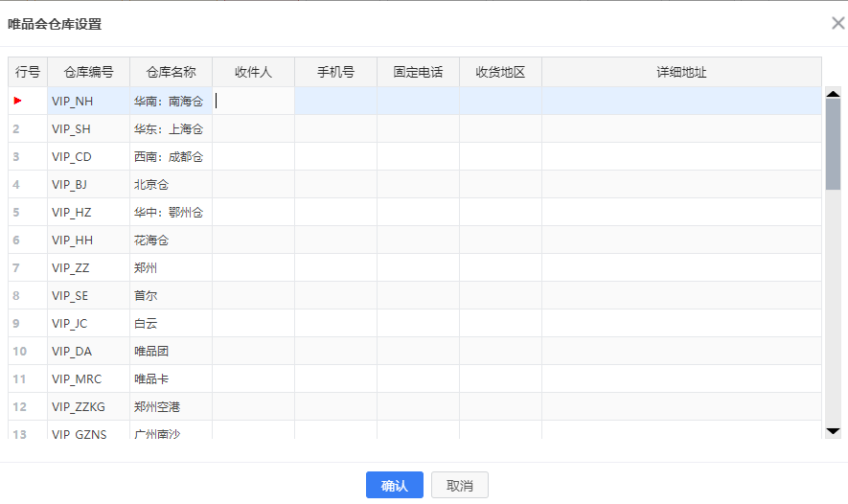848x504 pixels.
Task: Select the VIP_DA warehouse code cell
Action: pos(89,351)
